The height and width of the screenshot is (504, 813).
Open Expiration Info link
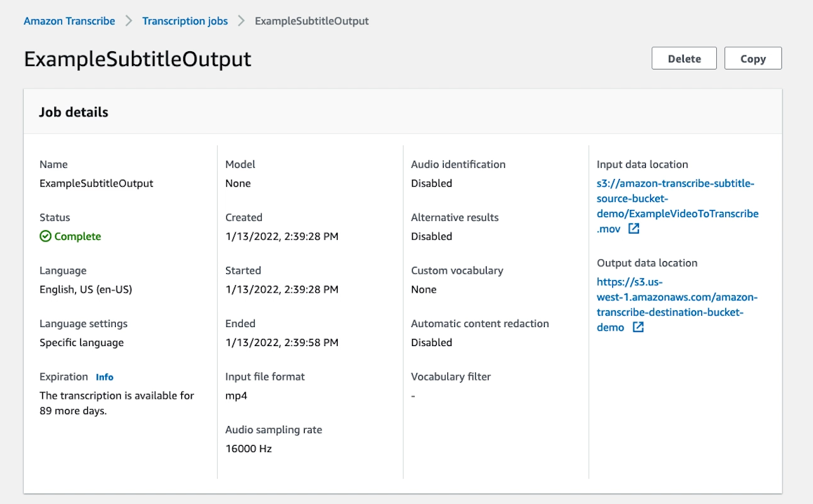pyautogui.click(x=104, y=377)
